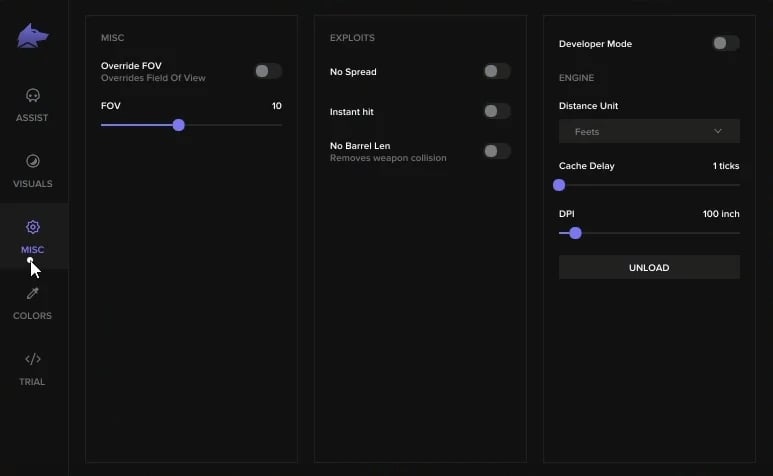Click the Cache Delay slider knob

pyautogui.click(x=559, y=185)
